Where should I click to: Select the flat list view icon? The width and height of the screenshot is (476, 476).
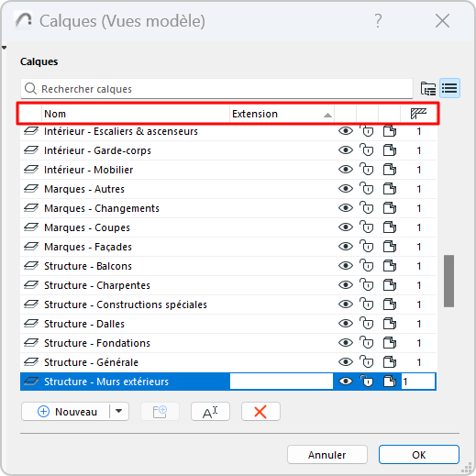[x=449, y=88]
